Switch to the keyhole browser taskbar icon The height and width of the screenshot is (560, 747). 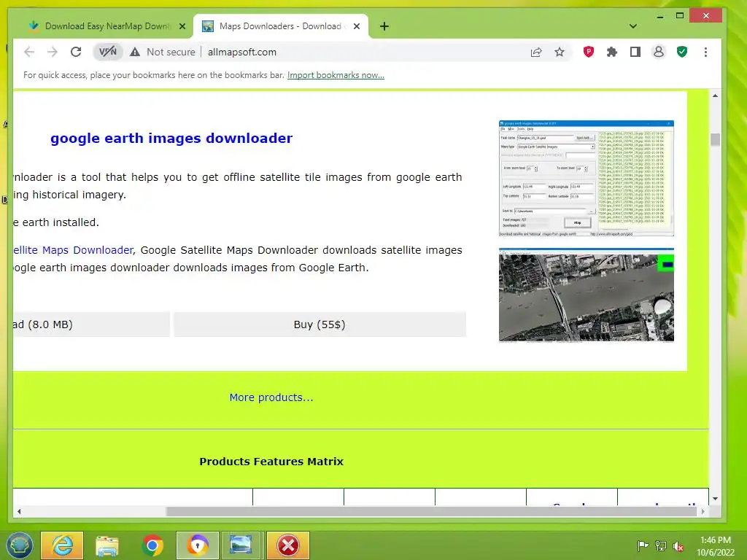click(x=197, y=545)
